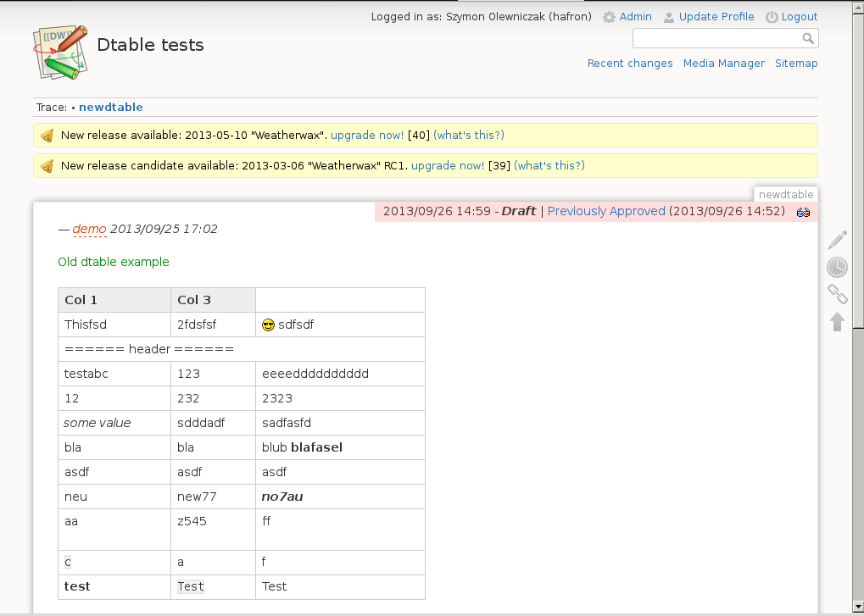Open Update Profile page
This screenshot has height=616, width=864.
tap(716, 17)
